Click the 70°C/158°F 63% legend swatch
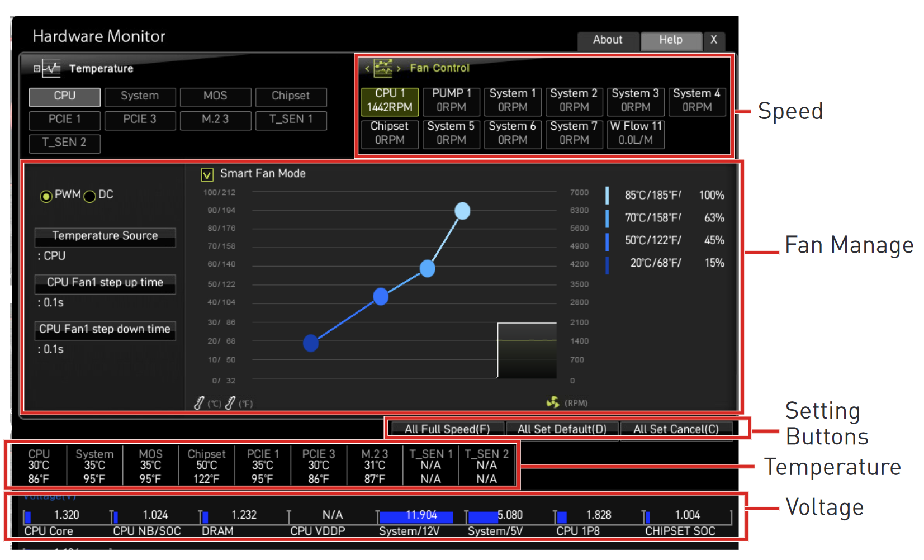The image size is (924, 560). tap(607, 218)
